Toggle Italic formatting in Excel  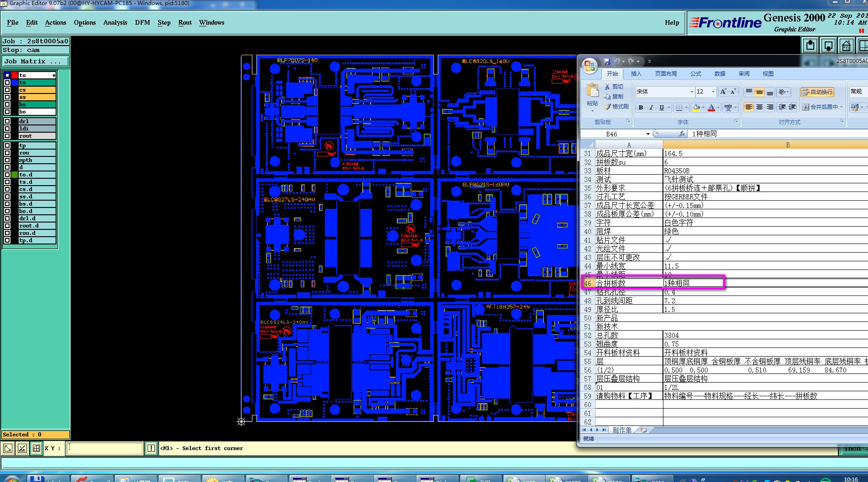click(x=651, y=108)
